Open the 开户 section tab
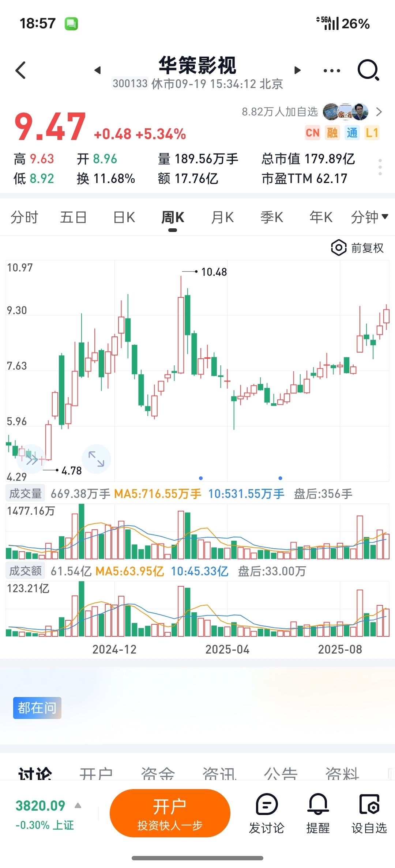 pos(96,773)
